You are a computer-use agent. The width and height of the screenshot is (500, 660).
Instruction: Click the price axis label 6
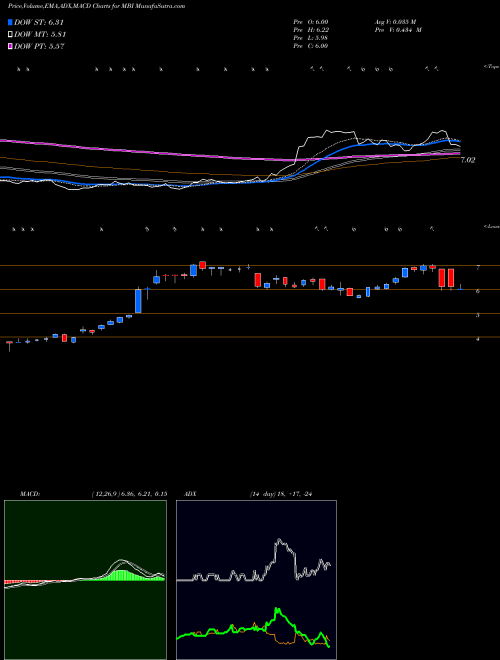(x=478, y=291)
